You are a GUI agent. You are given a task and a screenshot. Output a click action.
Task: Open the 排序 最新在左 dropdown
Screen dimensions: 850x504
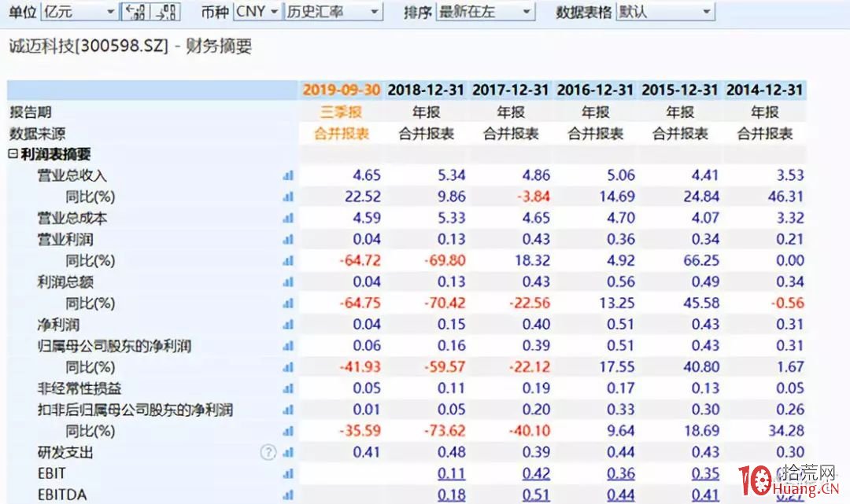click(x=485, y=11)
